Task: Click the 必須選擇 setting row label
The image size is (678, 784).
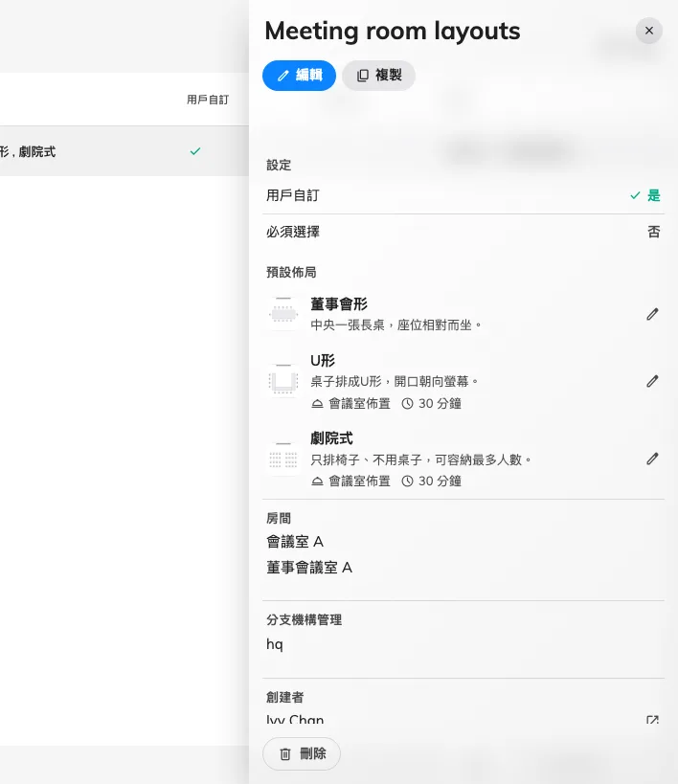Action: [293, 232]
